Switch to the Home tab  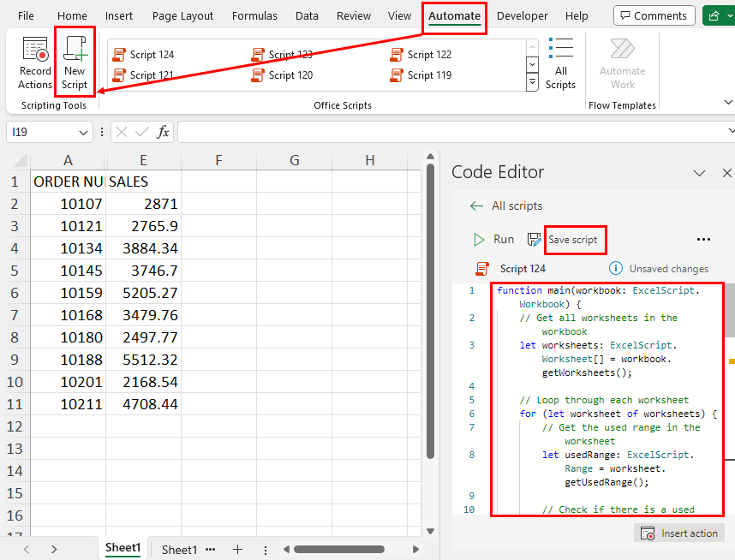[x=72, y=16]
